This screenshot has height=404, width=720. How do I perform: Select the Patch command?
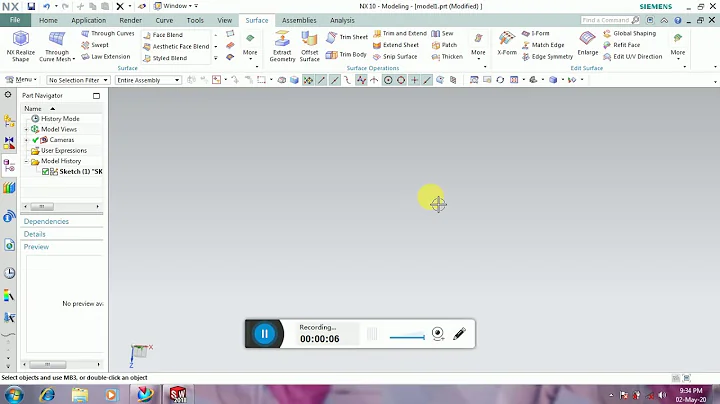click(444, 45)
